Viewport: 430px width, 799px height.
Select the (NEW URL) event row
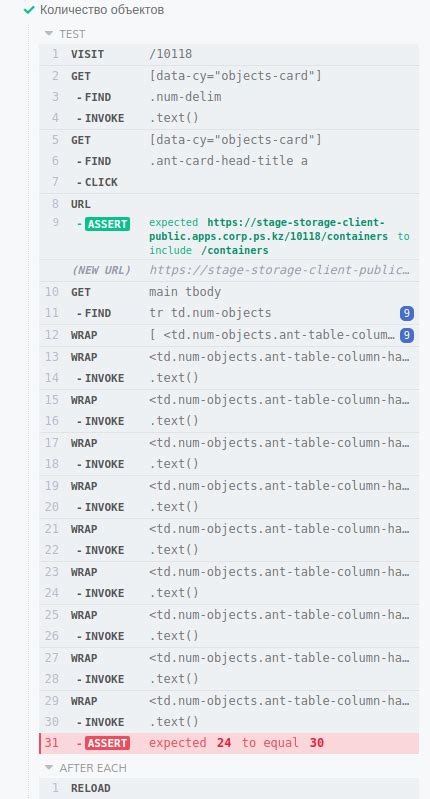pos(229,271)
